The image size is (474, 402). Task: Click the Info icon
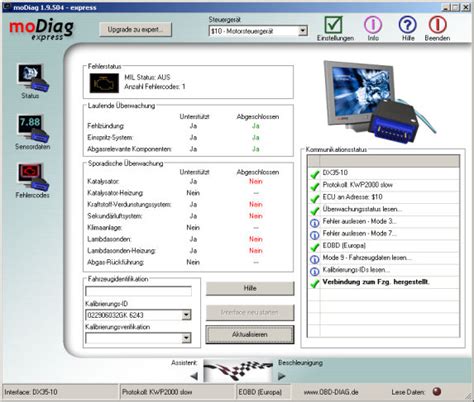tap(373, 24)
